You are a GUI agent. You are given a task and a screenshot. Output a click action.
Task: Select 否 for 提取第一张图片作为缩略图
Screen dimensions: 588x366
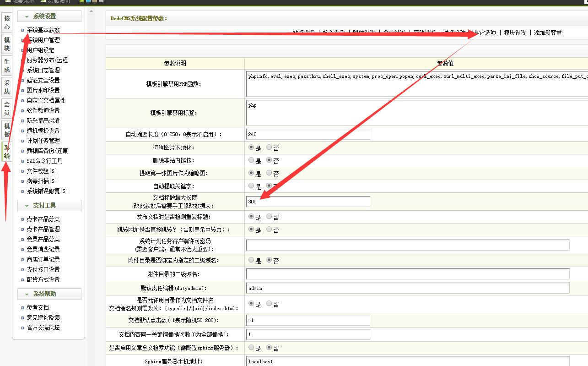point(269,173)
